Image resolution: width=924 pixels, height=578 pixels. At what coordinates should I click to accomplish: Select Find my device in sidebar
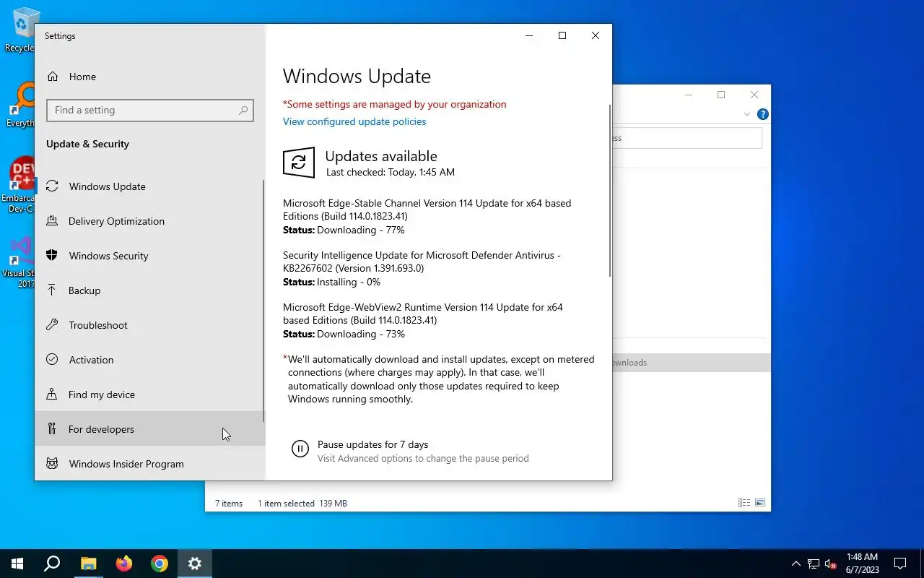tap(149, 394)
